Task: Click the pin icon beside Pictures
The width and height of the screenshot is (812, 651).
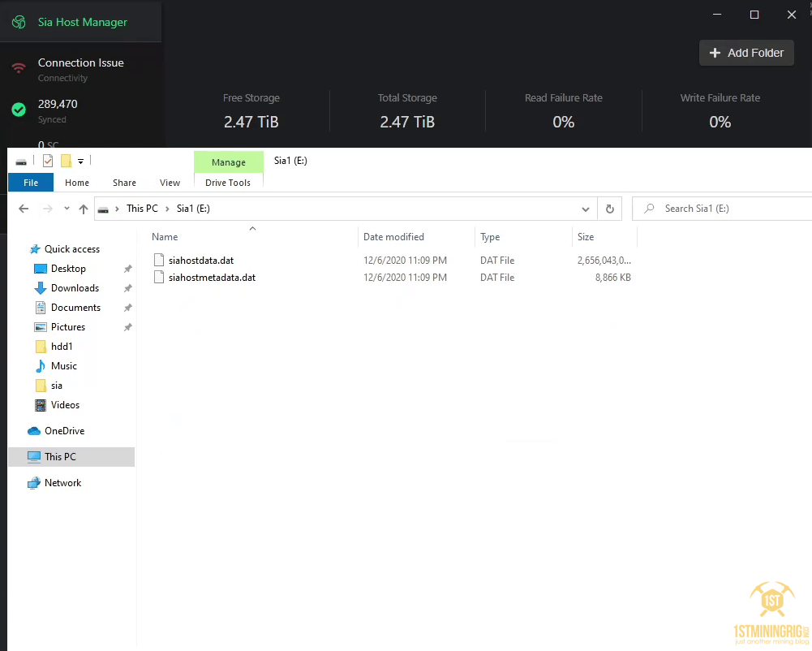Action: [128, 327]
